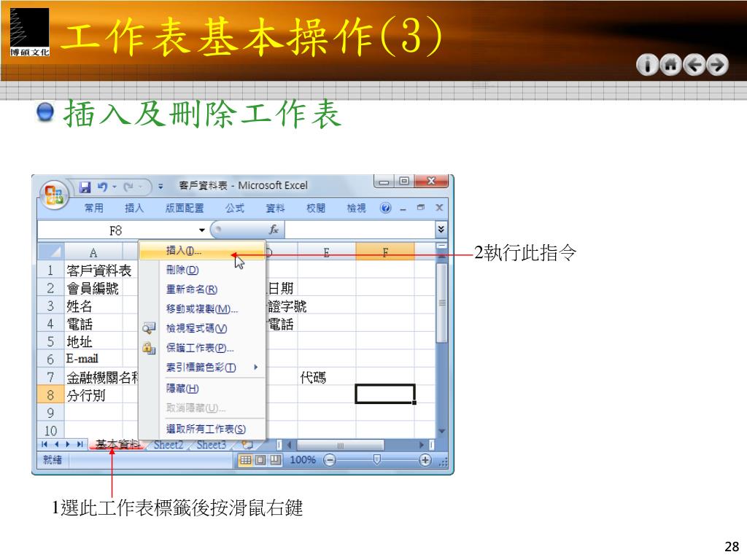Click the view code icon in context menu
This screenshot has width=747, height=560.
pos(149,327)
